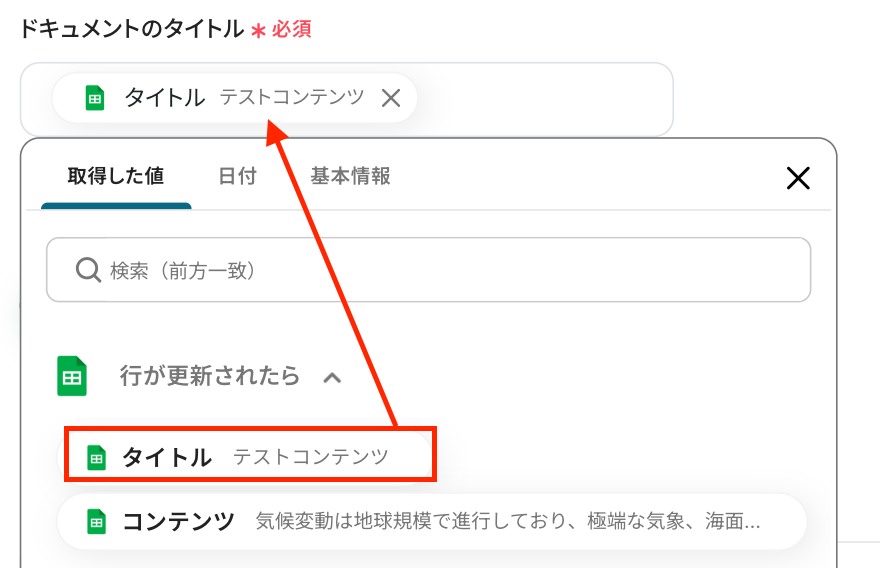This screenshot has width=880, height=568.
Task: Remove the タイトル chip from the field
Action: click(391, 98)
